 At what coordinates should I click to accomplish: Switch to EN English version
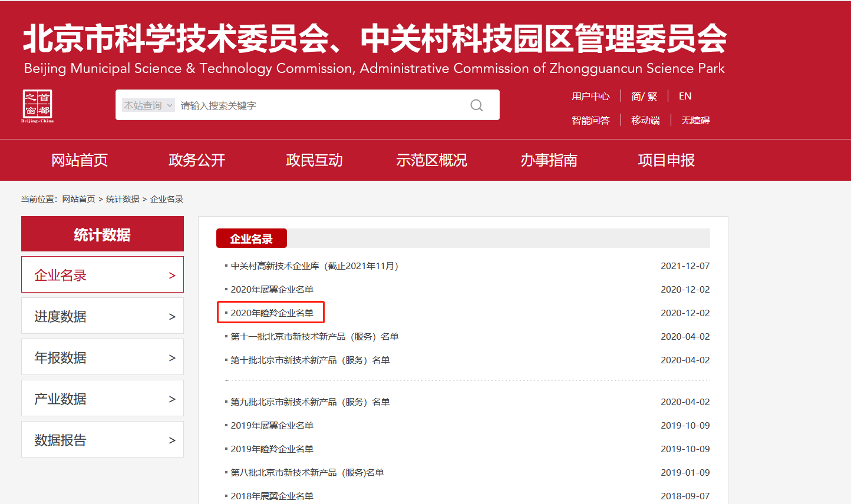[x=685, y=96]
